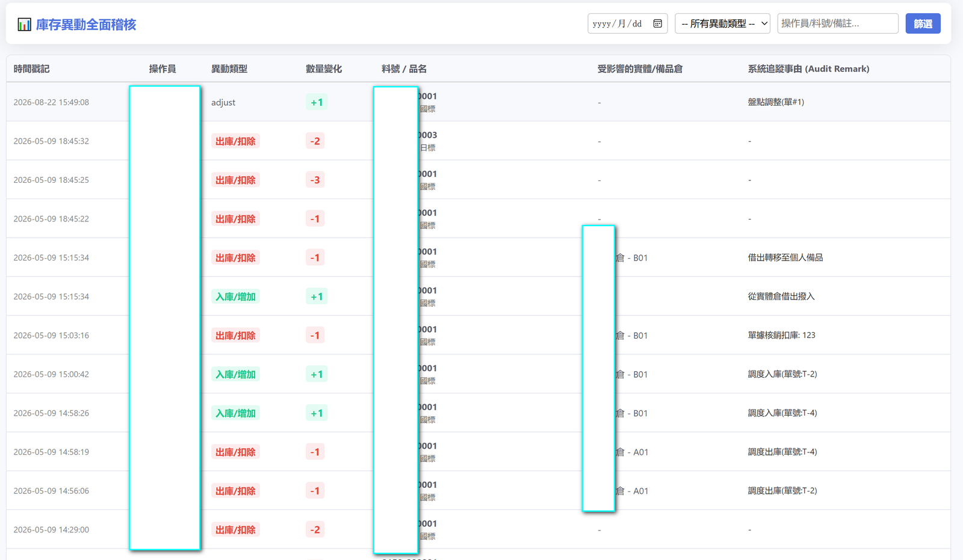
Task: Click 出庫/扣除 badge in the 借出轉移至個人備品 row
Action: (235, 257)
